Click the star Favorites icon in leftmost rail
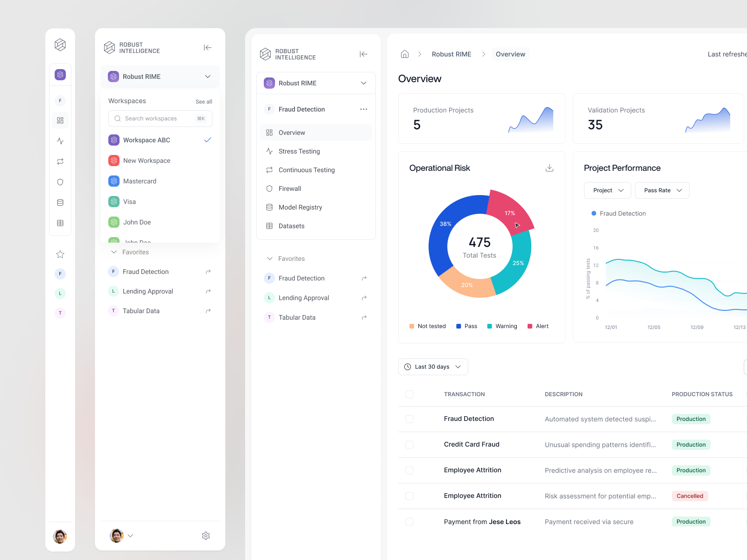 (60, 254)
